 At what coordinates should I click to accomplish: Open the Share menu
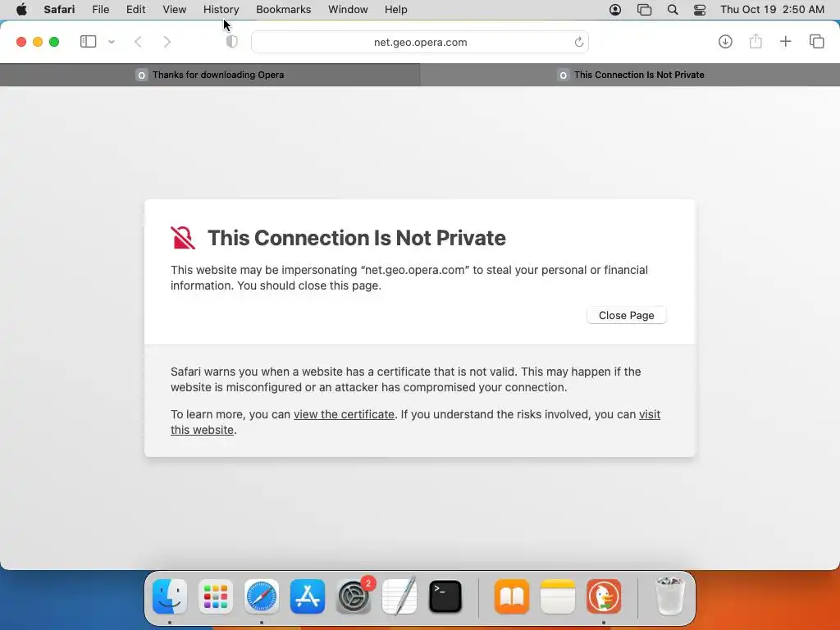pos(756,41)
